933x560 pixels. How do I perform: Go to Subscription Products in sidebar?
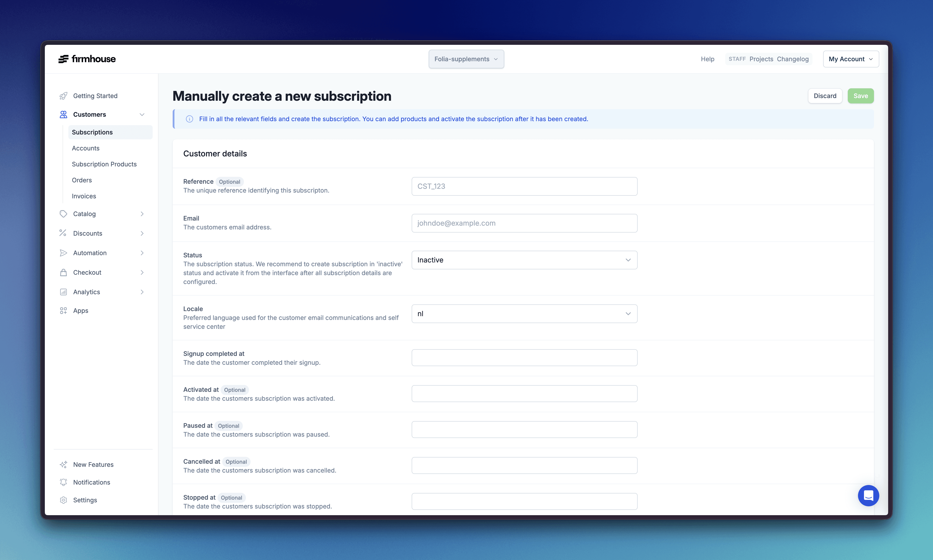point(104,164)
